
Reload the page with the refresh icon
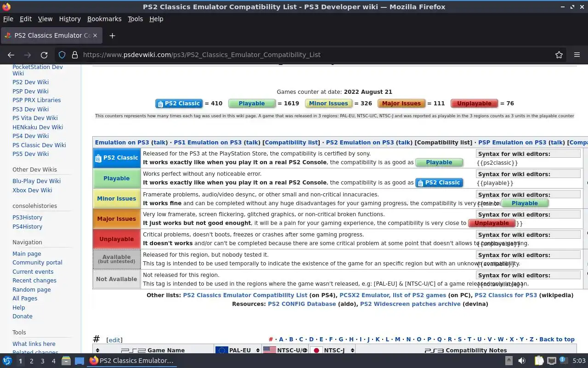pyautogui.click(x=44, y=55)
